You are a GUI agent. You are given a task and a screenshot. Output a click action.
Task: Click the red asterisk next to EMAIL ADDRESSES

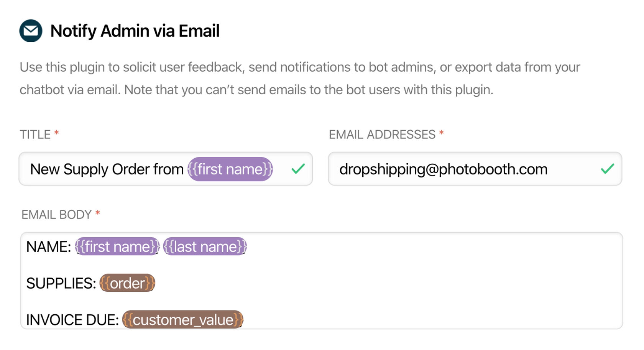click(x=442, y=133)
